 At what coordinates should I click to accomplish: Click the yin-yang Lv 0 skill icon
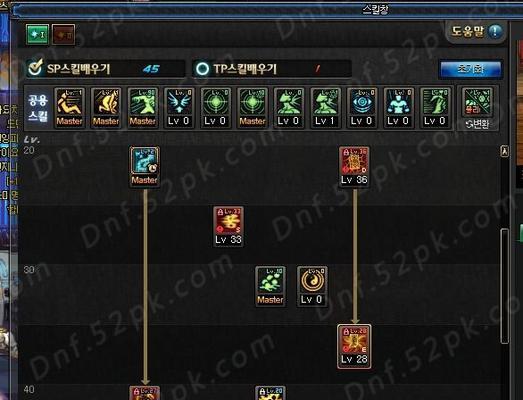[312, 286]
